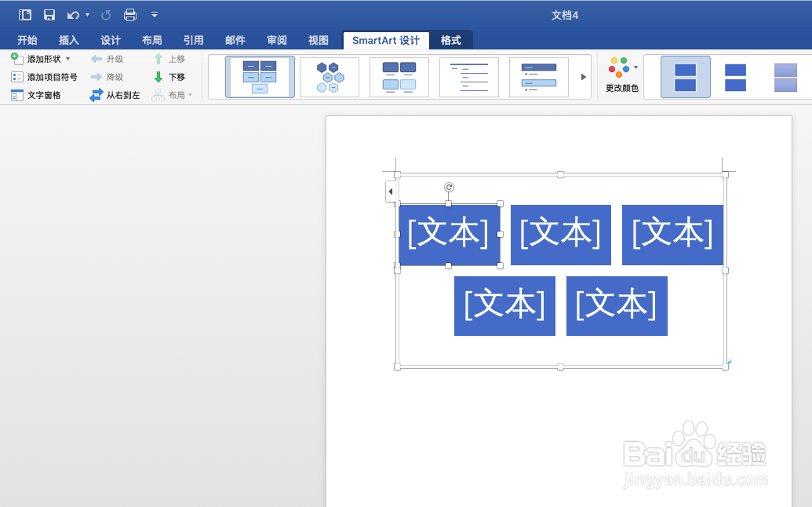Image resolution: width=812 pixels, height=507 pixels.
Task: Open the 设计 ribbon tab
Action: [111, 40]
